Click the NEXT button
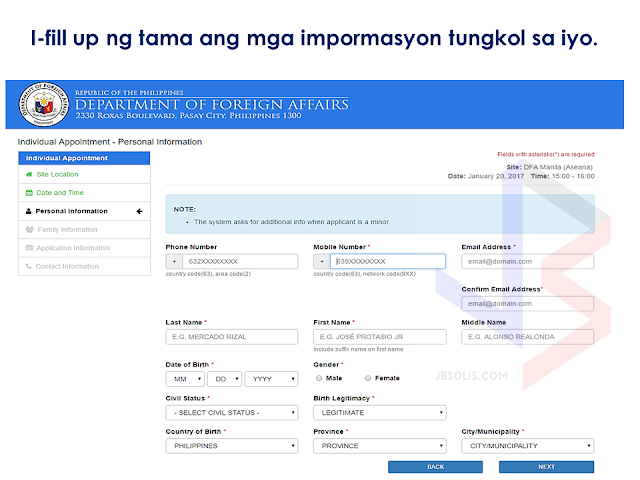 pos(546,467)
